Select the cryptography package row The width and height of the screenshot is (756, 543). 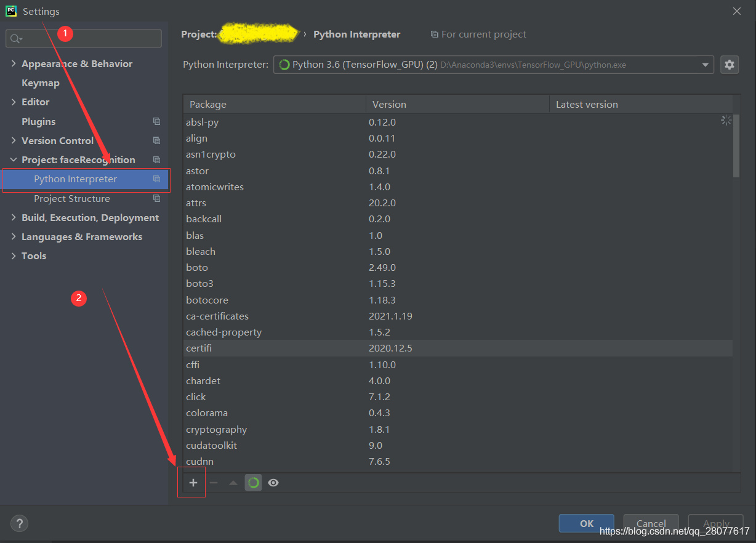tap(457, 429)
